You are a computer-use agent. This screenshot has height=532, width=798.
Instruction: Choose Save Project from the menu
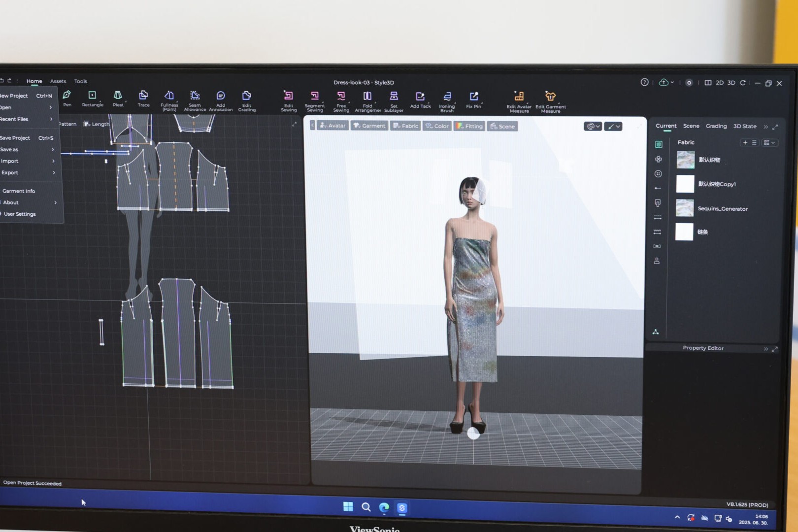pyautogui.click(x=27, y=138)
